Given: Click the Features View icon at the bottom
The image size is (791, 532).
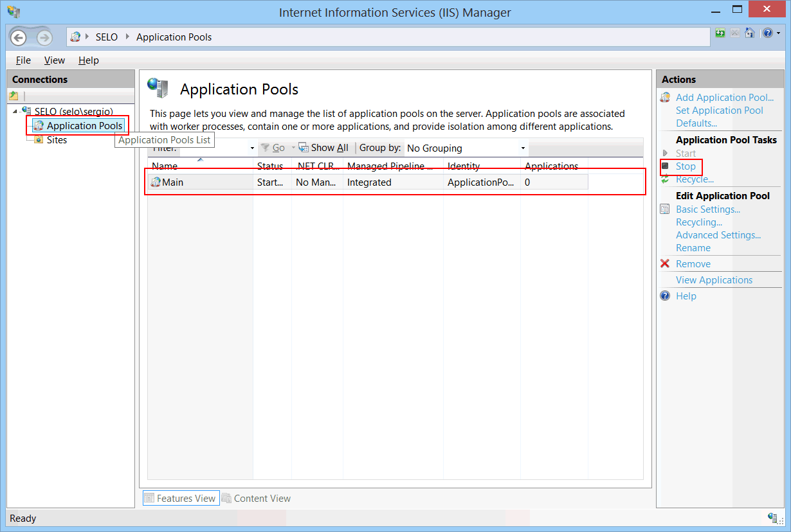Looking at the screenshot, I should [149, 498].
